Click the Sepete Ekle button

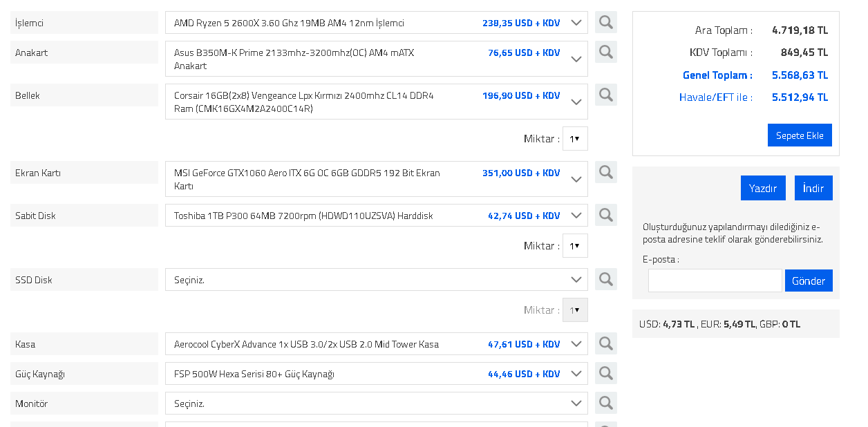point(800,135)
